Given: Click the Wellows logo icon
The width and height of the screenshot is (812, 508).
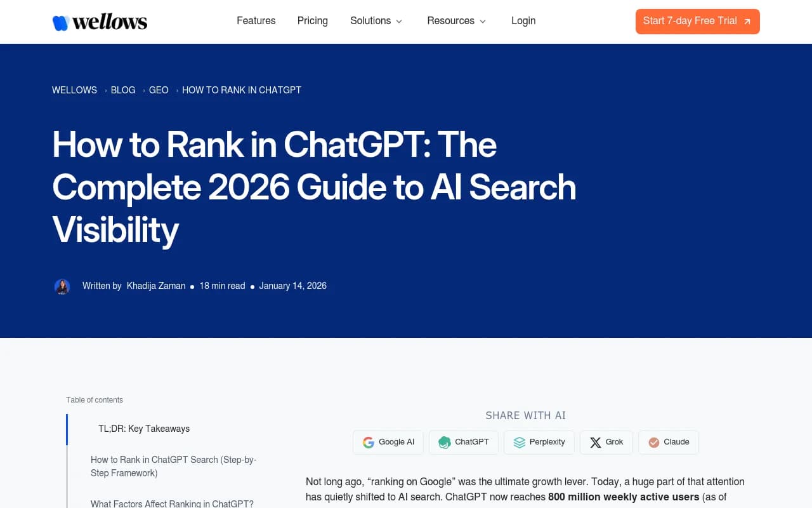Looking at the screenshot, I should click(x=60, y=21).
